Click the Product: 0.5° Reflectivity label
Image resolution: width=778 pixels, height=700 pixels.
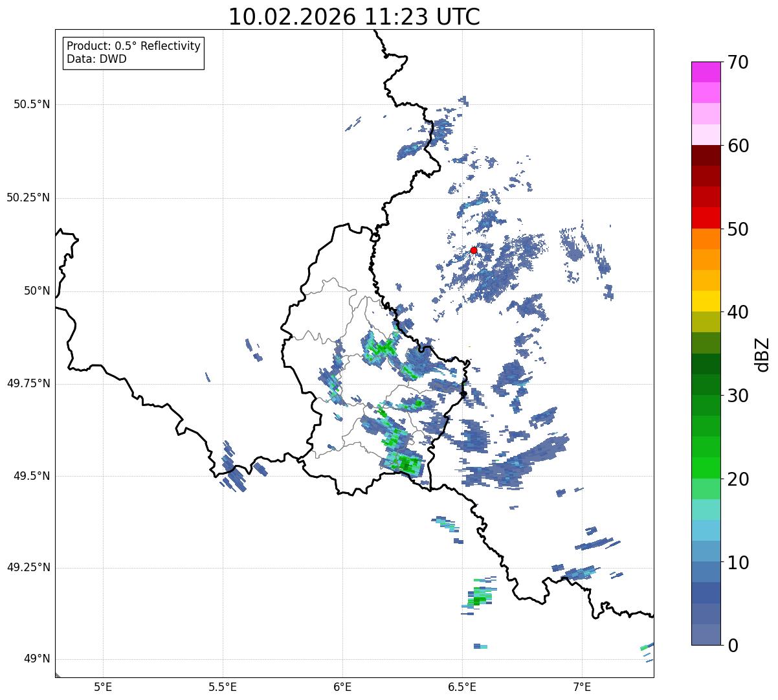pyautogui.click(x=134, y=46)
